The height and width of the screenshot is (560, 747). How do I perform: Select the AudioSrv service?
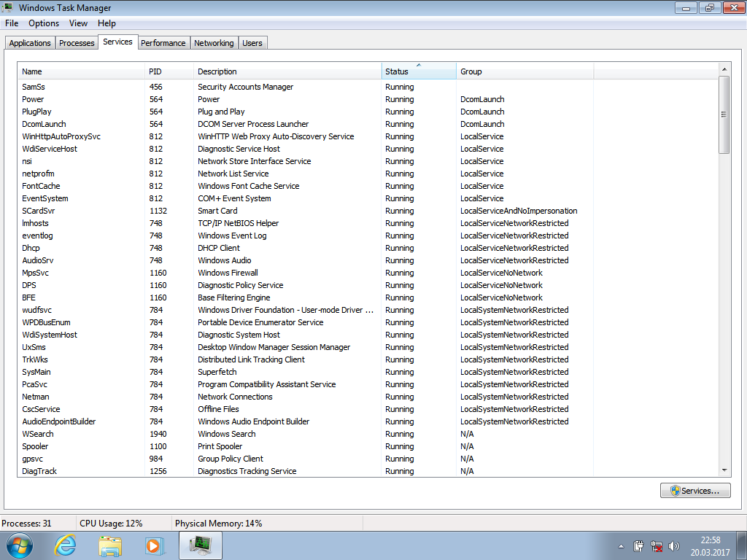tap(38, 260)
